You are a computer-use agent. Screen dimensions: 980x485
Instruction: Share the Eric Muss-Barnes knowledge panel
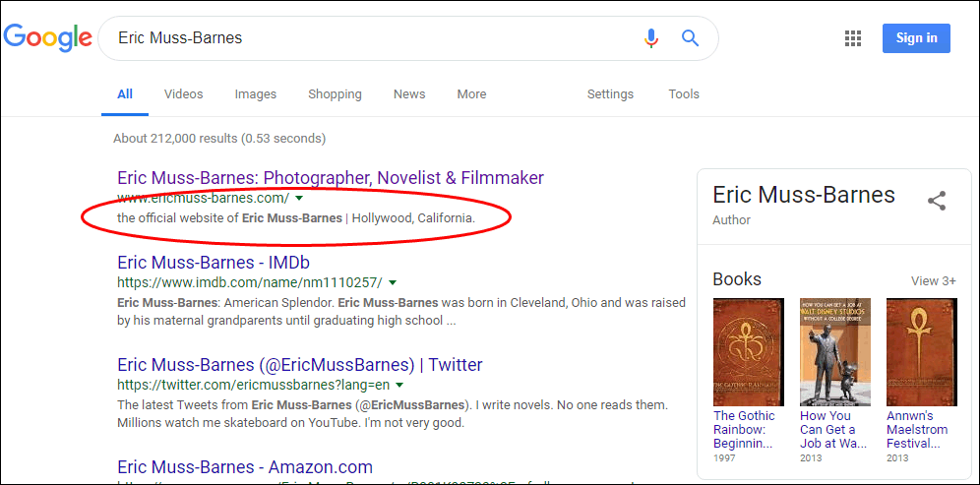click(937, 201)
